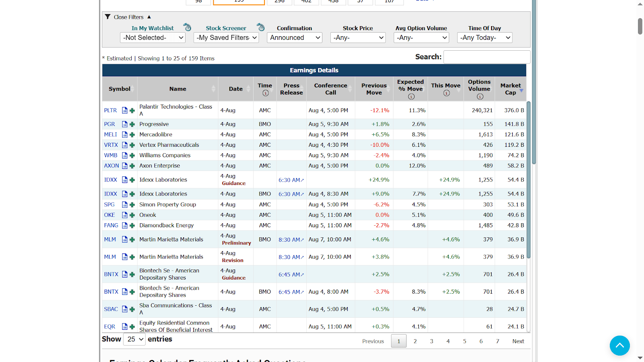The width and height of the screenshot is (644, 362).
Task: Show info for Expected % Move column
Action: point(411,97)
